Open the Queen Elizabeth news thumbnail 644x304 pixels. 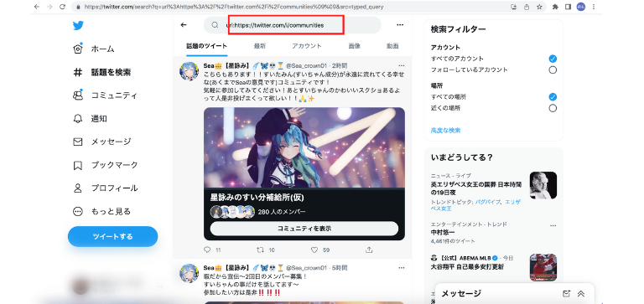point(543,185)
